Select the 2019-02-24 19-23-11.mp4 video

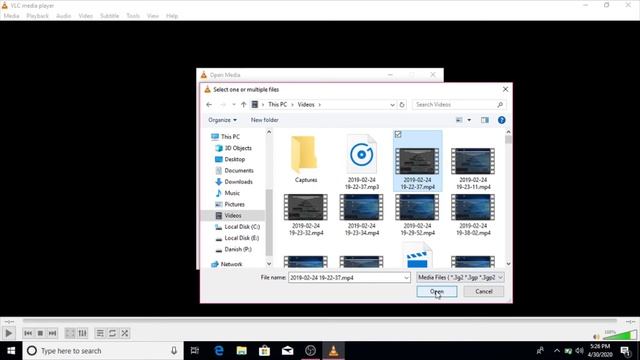click(x=473, y=169)
